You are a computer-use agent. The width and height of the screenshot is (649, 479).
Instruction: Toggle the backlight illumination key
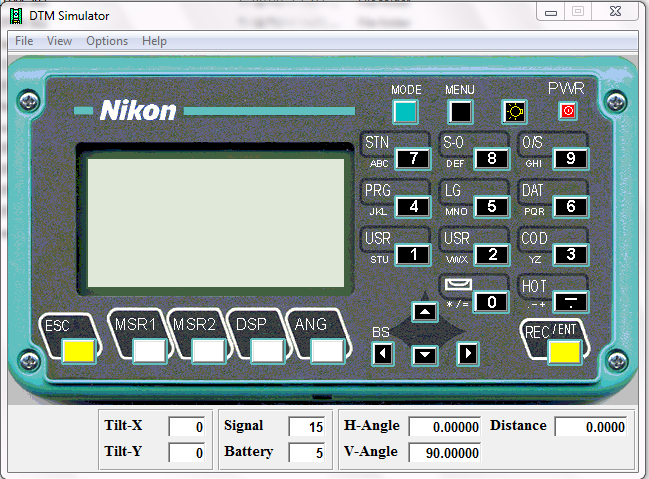(514, 112)
